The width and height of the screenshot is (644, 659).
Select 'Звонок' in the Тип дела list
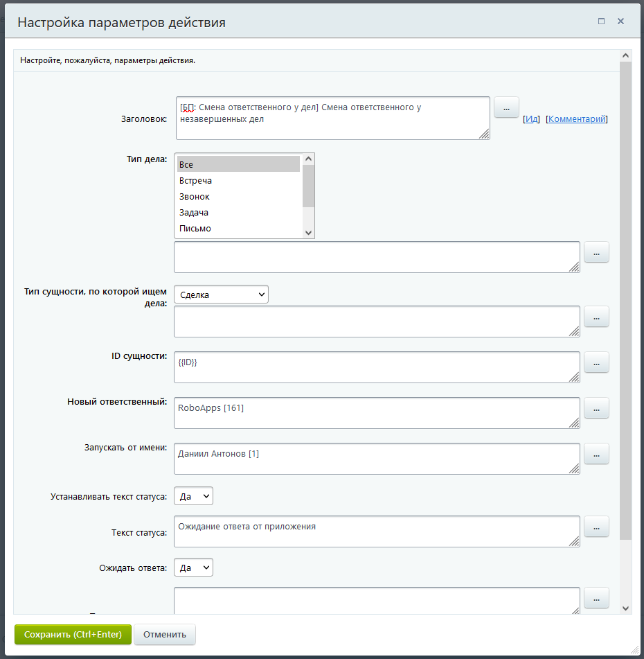pos(195,197)
